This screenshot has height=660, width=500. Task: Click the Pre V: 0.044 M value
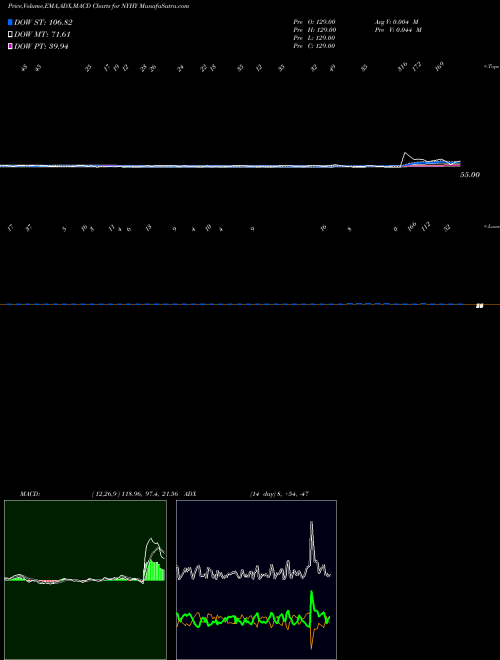399,30
